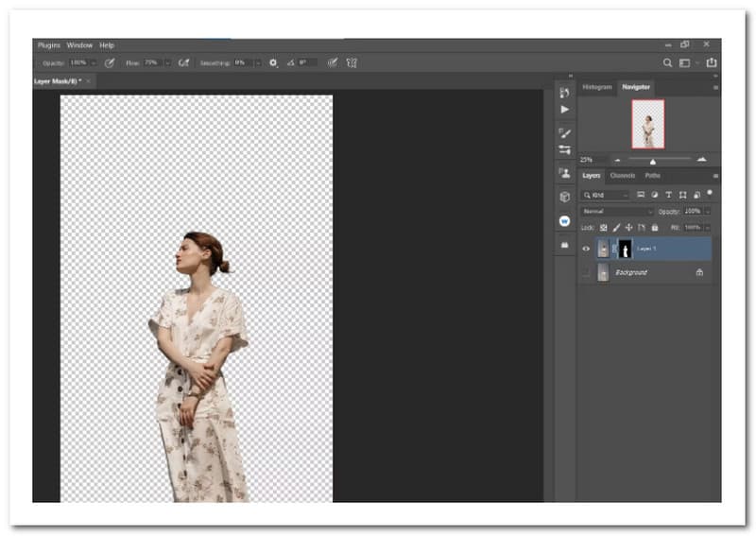Open the Navigator panel flyout menu

[x=715, y=88]
